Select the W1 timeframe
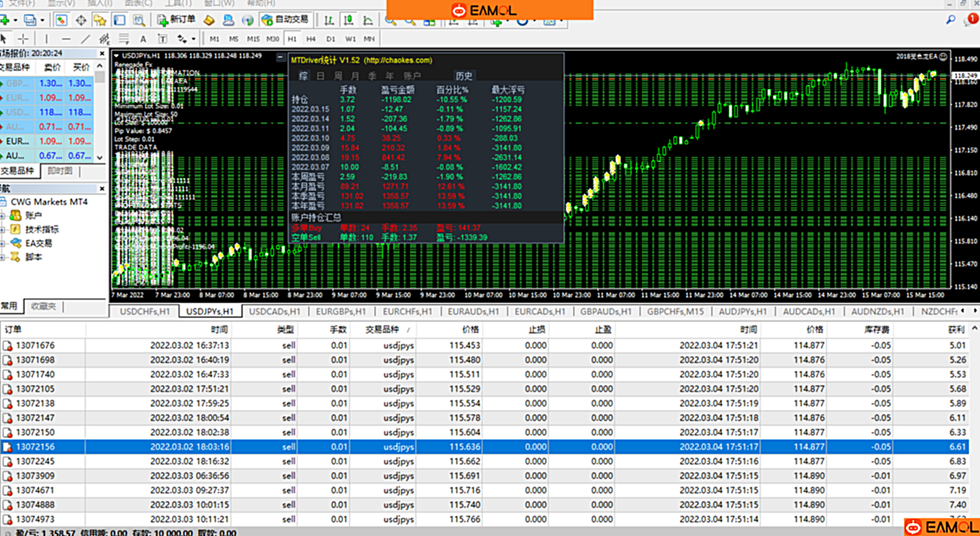The image size is (980, 536). pos(351,39)
